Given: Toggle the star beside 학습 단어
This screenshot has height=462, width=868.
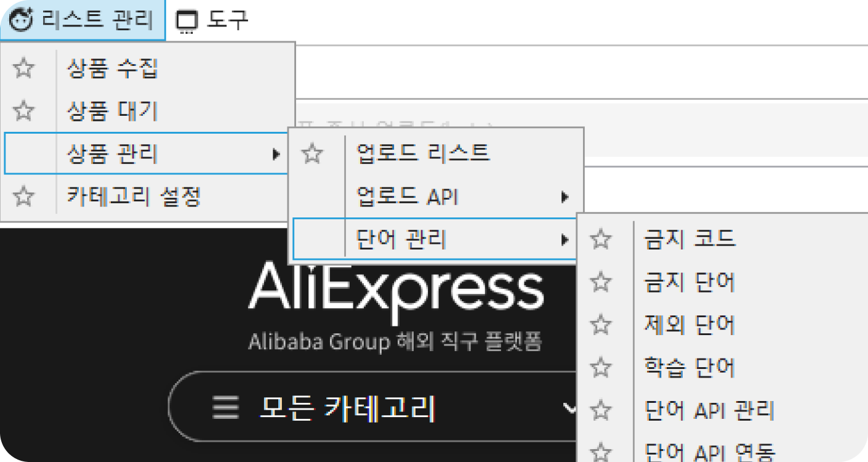Looking at the screenshot, I should click(601, 367).
